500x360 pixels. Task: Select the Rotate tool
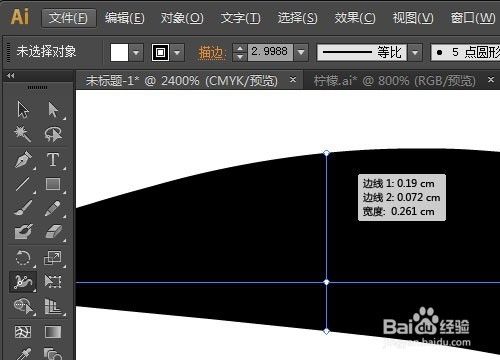(23, 258)
